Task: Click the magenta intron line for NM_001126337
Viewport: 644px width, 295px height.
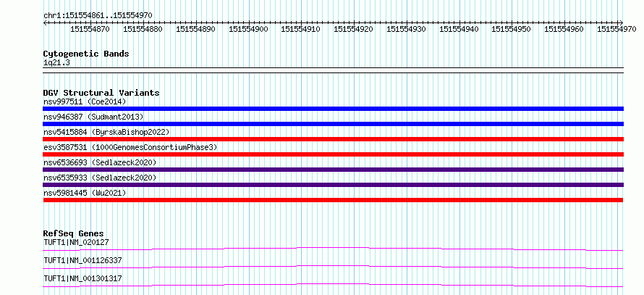Action: [x=333, y=267]
